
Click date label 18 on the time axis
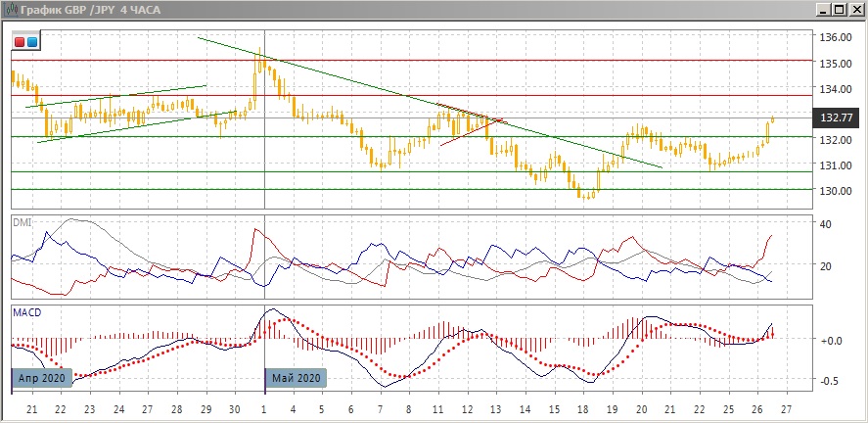583,409
